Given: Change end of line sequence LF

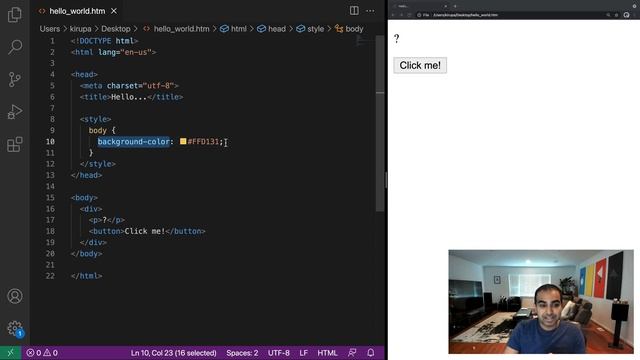Looking at the screenshot, I should (x=304, y=353).
